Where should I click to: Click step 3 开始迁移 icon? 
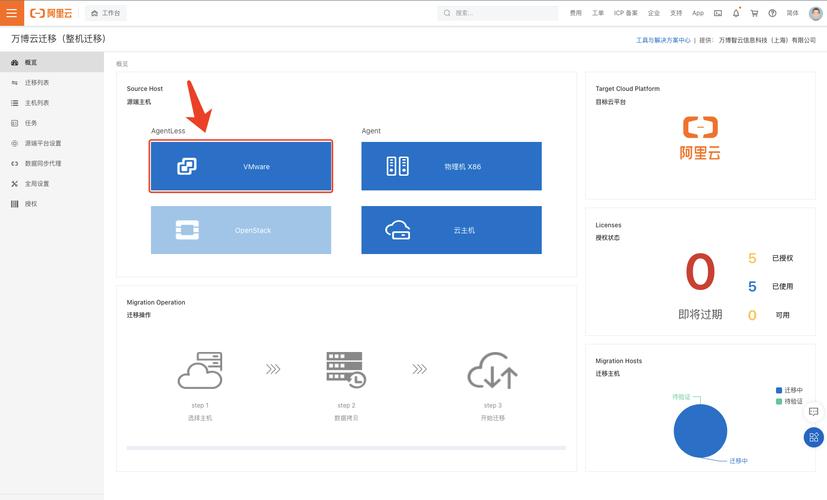pos(493,370)
